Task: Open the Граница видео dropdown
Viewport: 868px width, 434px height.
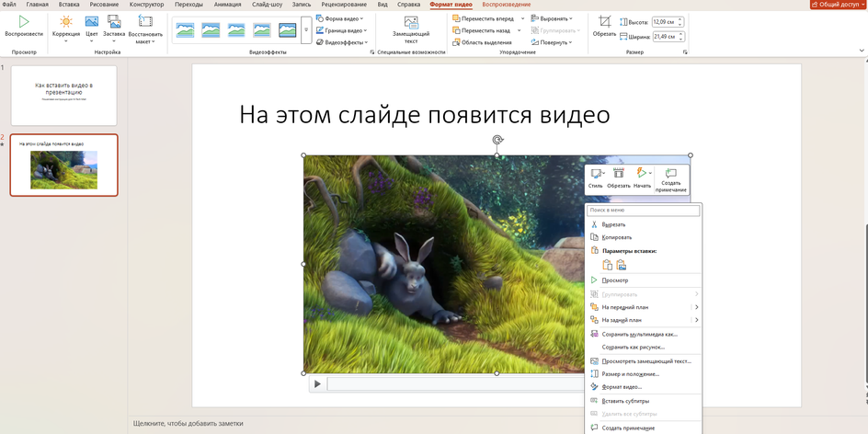Action: [341, 30]
